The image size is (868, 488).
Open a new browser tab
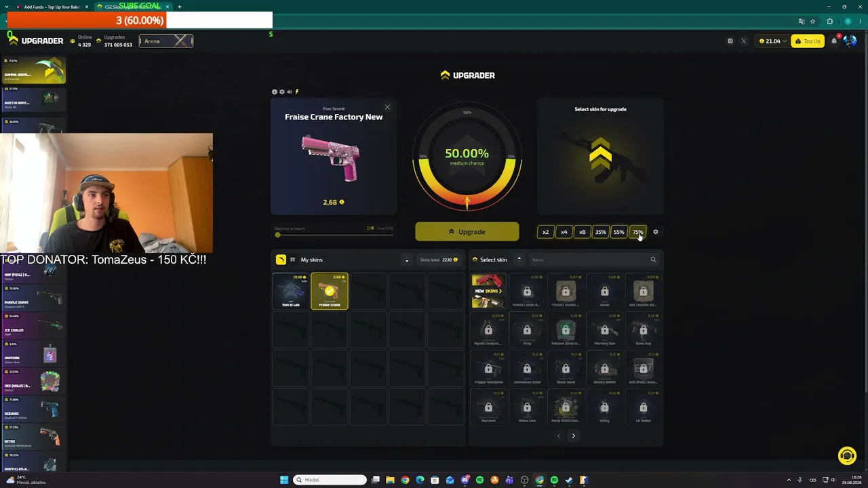click(x=180, y=7)
